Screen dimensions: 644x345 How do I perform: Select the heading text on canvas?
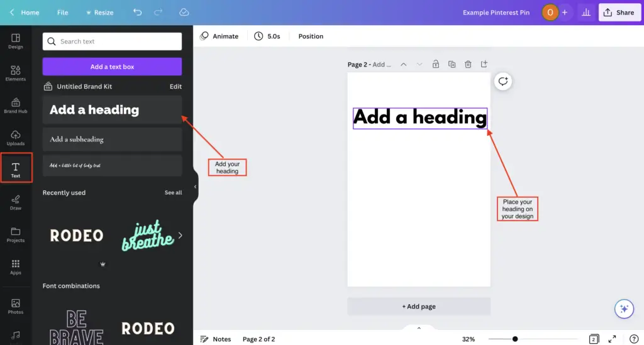coord(419,118)
